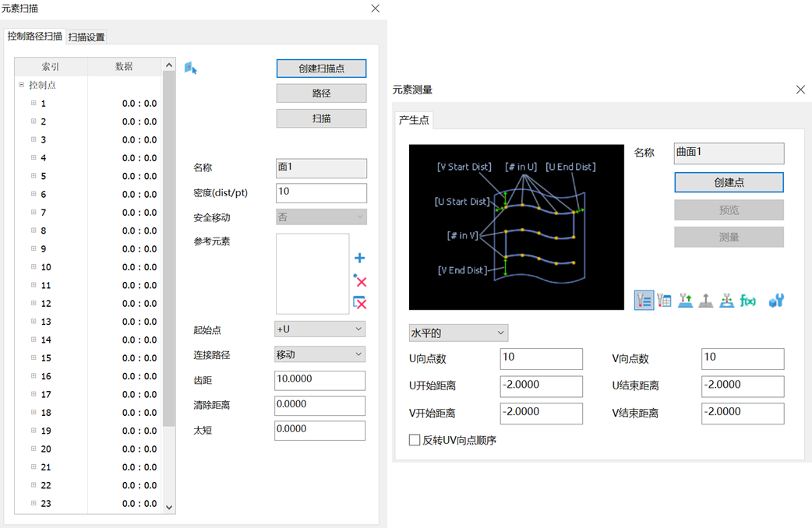
Task: Open the 连接路径 移动 dropdown
Action: [x=320, y=354]
